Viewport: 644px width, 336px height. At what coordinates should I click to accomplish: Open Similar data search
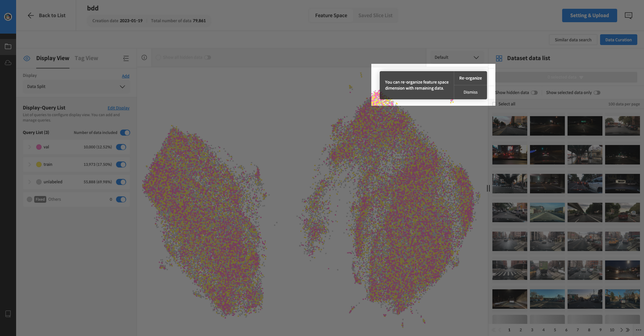[x=573, y=40]
